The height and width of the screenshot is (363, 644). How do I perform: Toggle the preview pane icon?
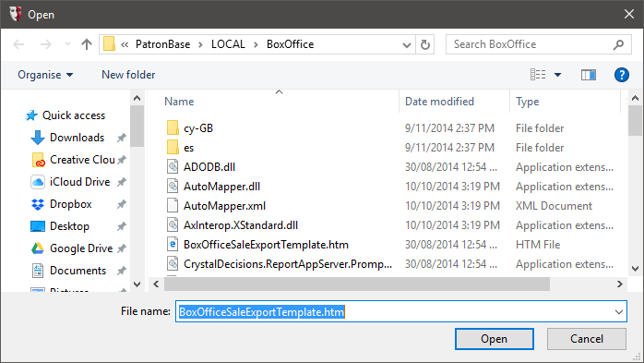588,75
